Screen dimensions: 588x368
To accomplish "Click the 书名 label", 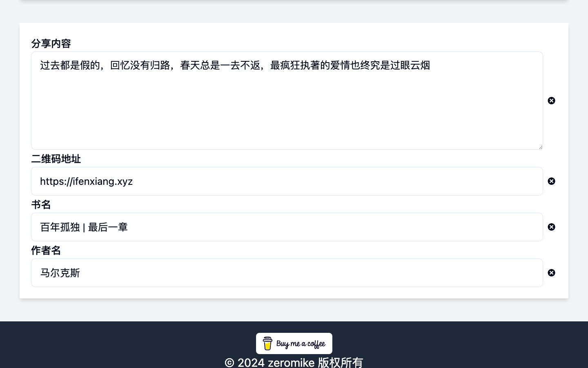I will tap(41, 204).
